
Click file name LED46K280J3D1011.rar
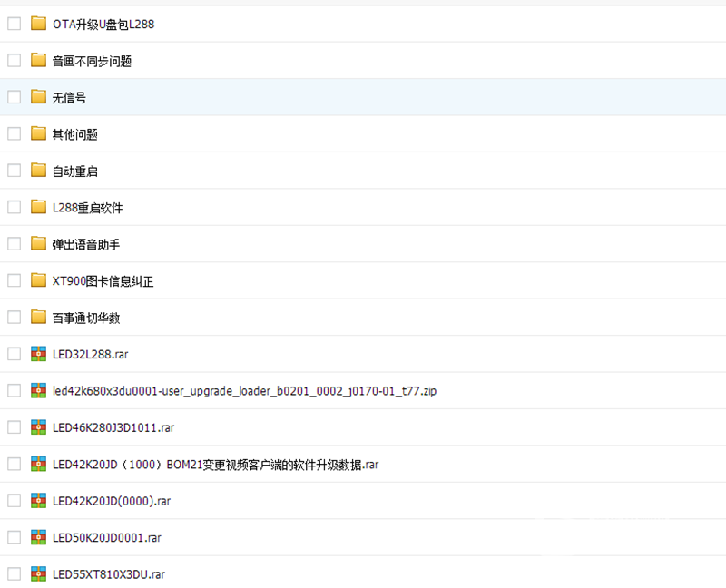113,427
